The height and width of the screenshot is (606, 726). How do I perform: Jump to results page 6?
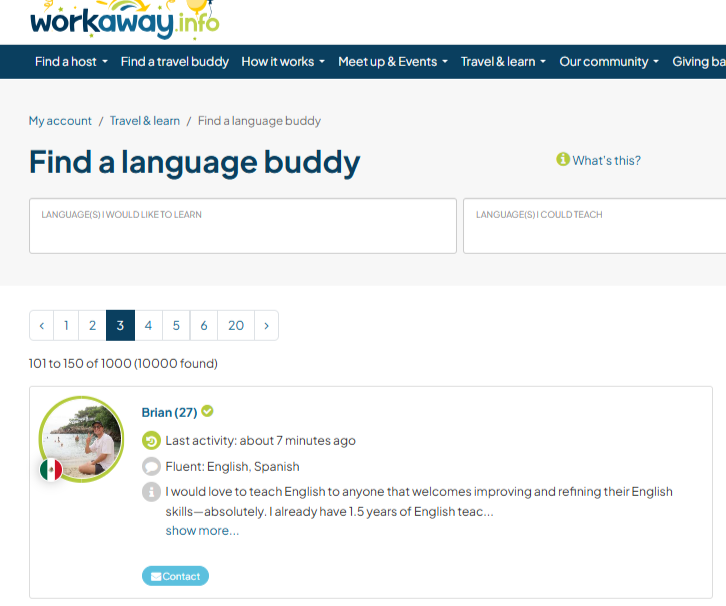[x=204, y=325]
